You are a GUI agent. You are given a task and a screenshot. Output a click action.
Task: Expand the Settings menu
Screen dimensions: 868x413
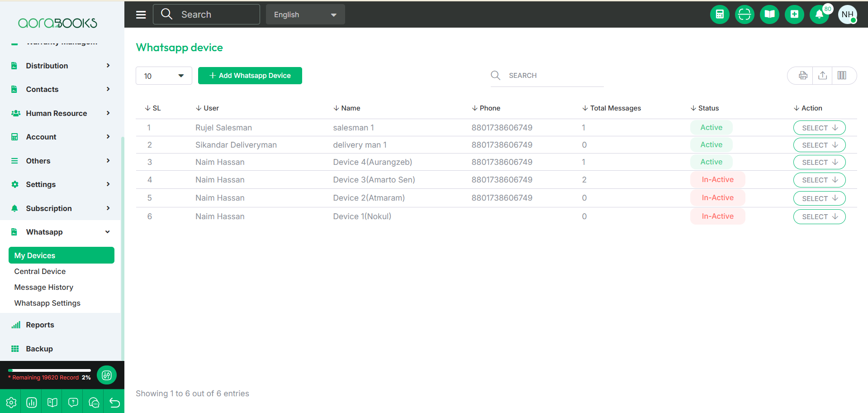[x=61, y=184]
